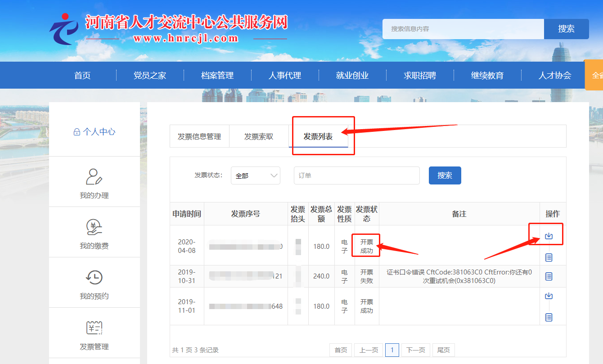Click the 2019-11-01 date cell
This screenshot has width=603, height=364.
click(x=187, y=306)
